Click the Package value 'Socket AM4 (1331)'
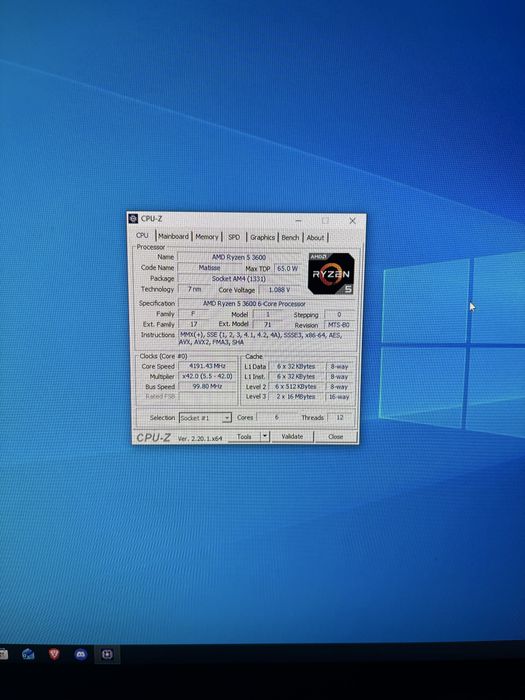This screenshot has width=525, height=700. [239, 279]
